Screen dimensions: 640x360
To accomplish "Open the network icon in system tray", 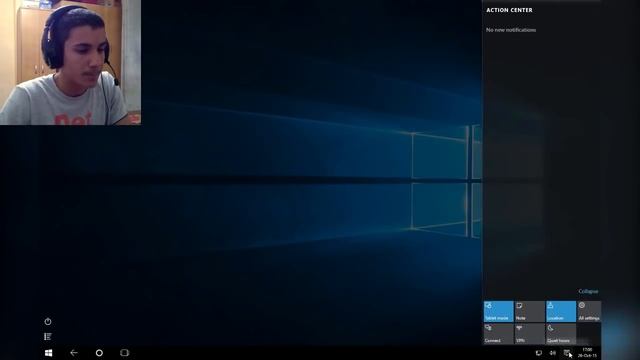I will 539,353.
